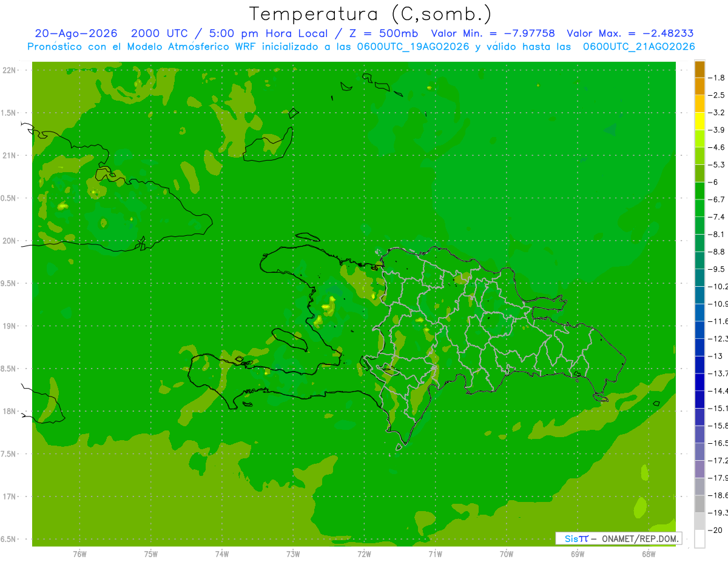Click the '74W' longitude label
This screenshot has width=728, height=562.
point(222,554)
